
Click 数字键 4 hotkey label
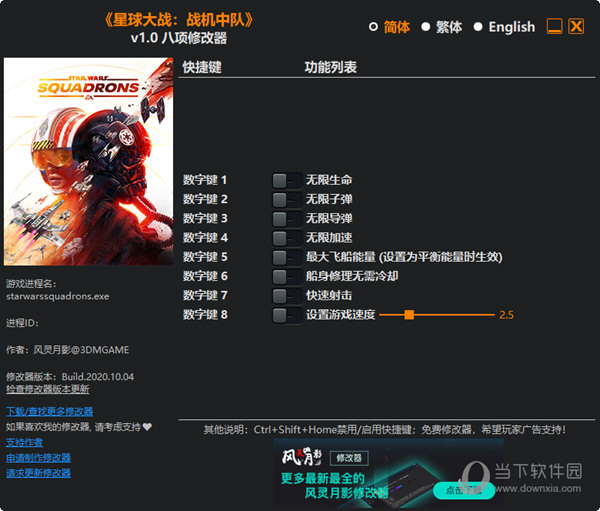(205, 238)
